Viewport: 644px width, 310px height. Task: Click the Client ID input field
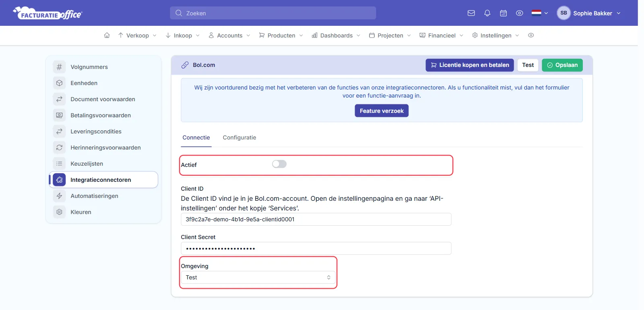click(316, 219)
